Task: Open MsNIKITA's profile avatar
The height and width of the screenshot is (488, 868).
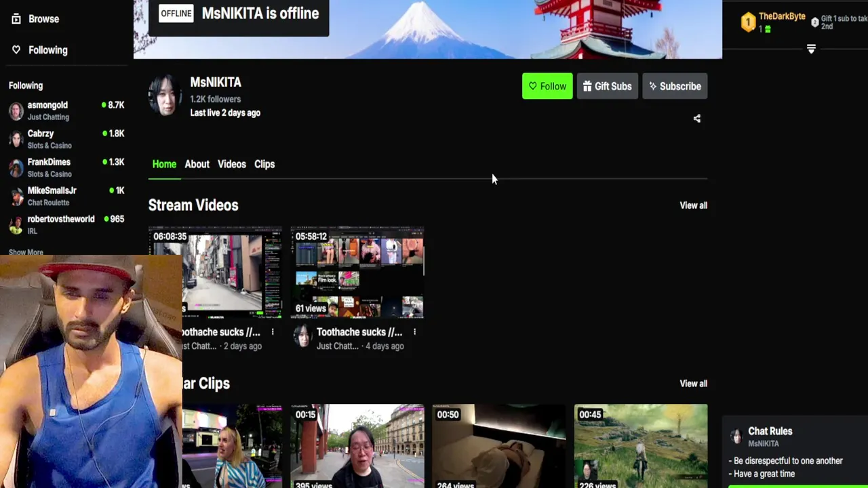Action: tap(165, 96)
